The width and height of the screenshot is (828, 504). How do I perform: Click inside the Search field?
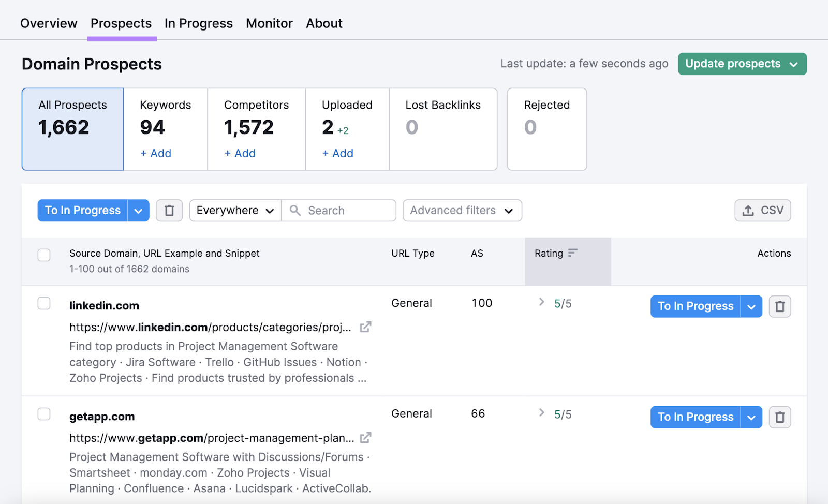(x=342, y=211)
